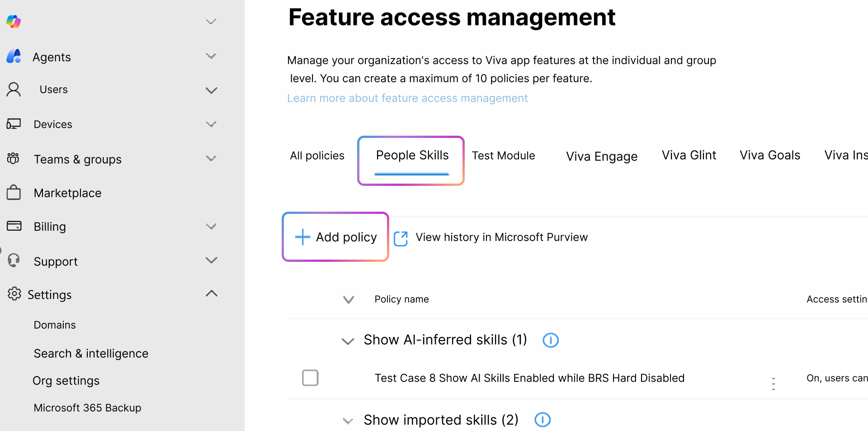Click the Support headset icon
868x431 pixels.
coord(14,260)
